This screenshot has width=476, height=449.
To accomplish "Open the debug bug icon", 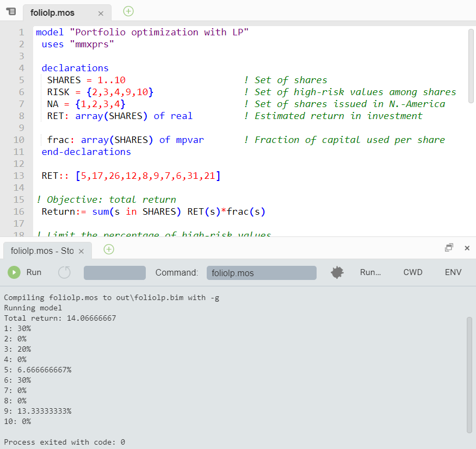I will 337,272.
